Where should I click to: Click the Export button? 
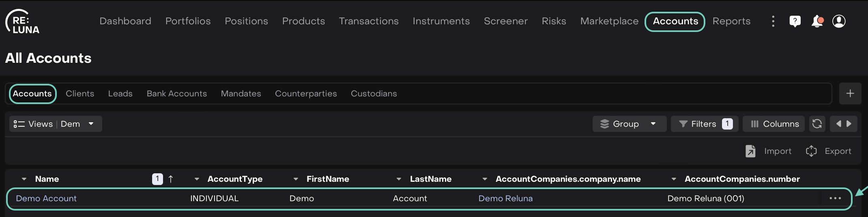[829, 151]
